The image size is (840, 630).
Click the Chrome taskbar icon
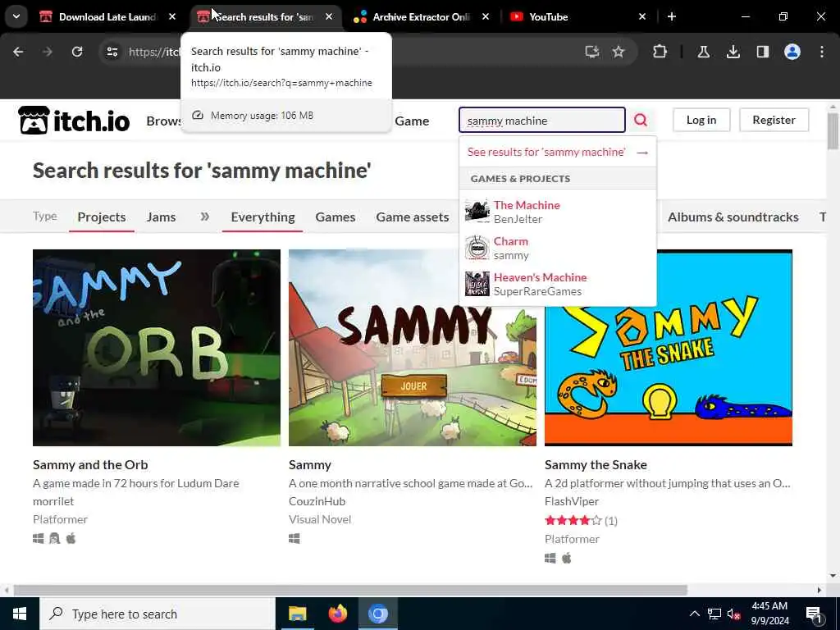tap(377, 614)
